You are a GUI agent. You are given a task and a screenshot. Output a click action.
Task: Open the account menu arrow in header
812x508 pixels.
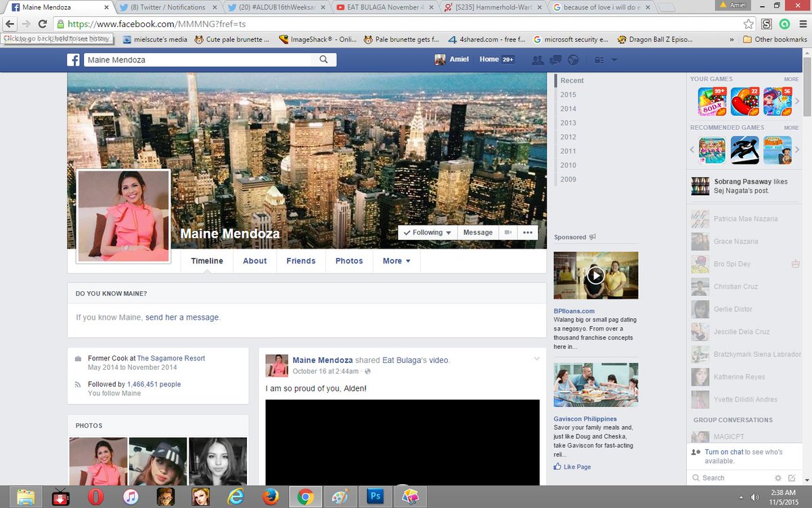click(614, 60)
